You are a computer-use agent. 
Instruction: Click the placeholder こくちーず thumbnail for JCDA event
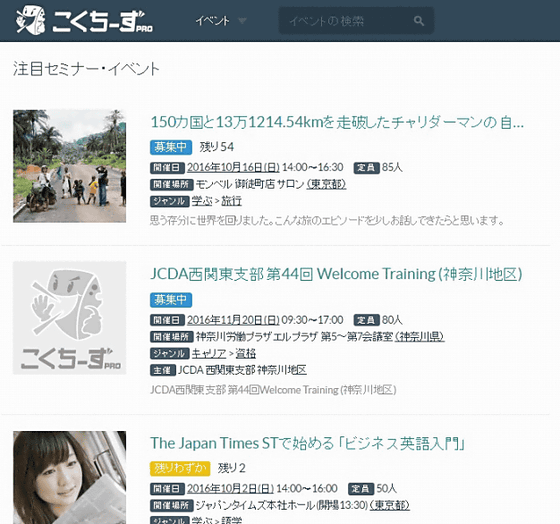click(70, 318)
